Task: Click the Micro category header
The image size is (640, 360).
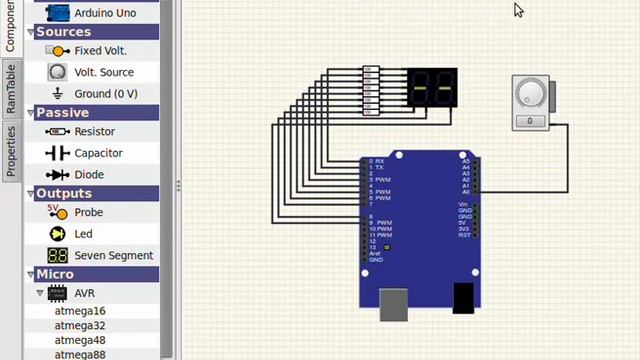Action: (x=96, y=274)
